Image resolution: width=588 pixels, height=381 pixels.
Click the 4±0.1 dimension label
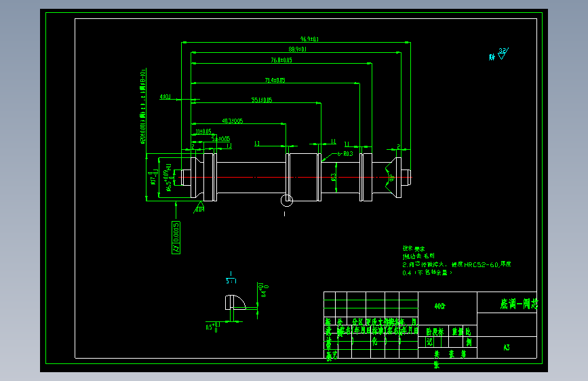click(165, 97)
